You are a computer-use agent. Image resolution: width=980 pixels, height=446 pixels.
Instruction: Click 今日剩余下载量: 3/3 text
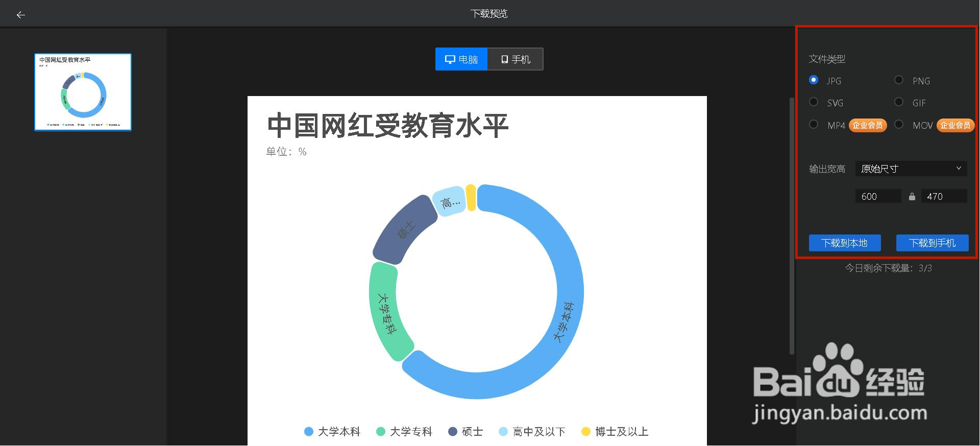pos(888,268)
